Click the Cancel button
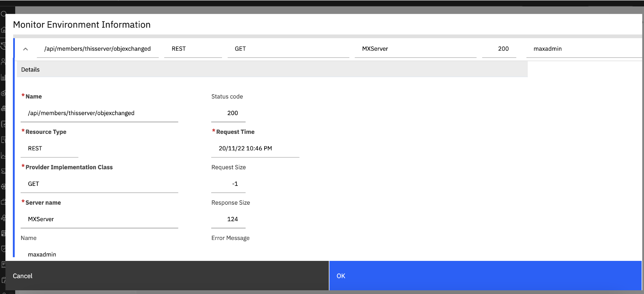Screen dimensions: 644x294 [x=167, y=276]
